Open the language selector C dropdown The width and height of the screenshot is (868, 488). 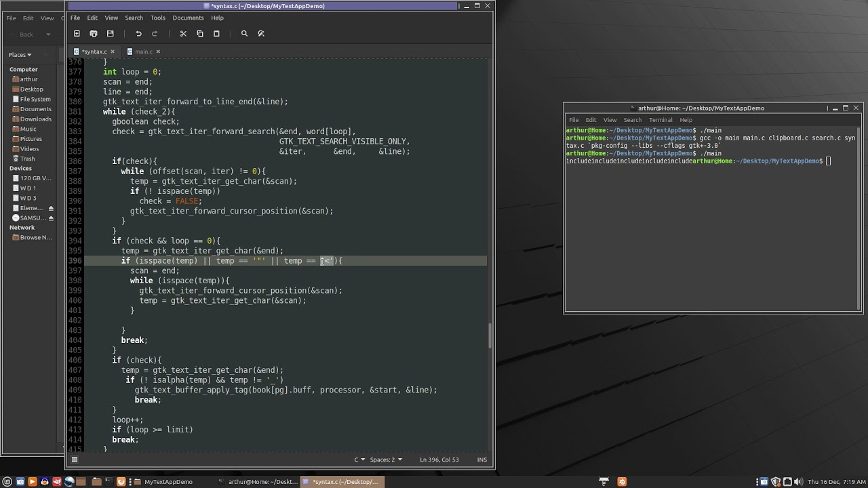[358, 460]
